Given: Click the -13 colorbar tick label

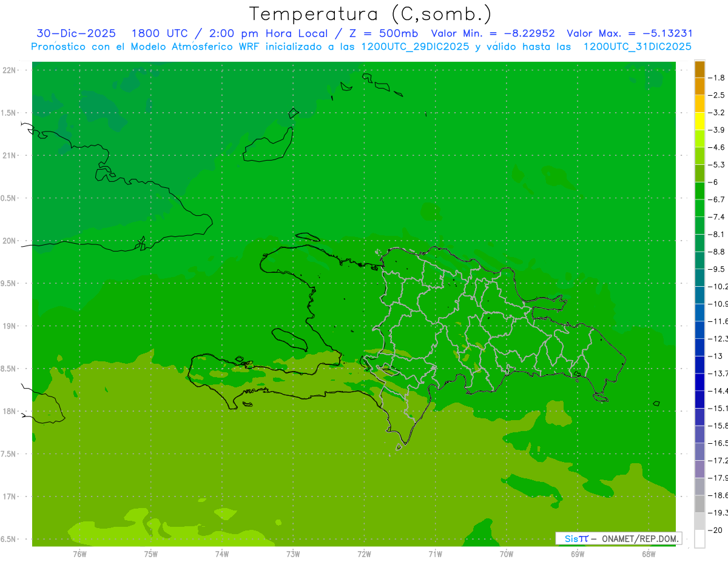Looking at the screenshot, I should point(715,356).
